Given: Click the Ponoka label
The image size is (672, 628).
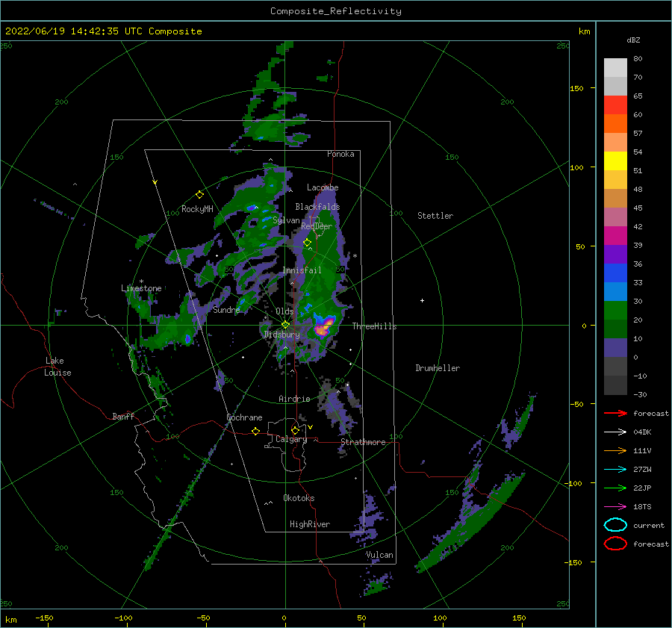Looking at the screenshot, I should tap(340, 154).
